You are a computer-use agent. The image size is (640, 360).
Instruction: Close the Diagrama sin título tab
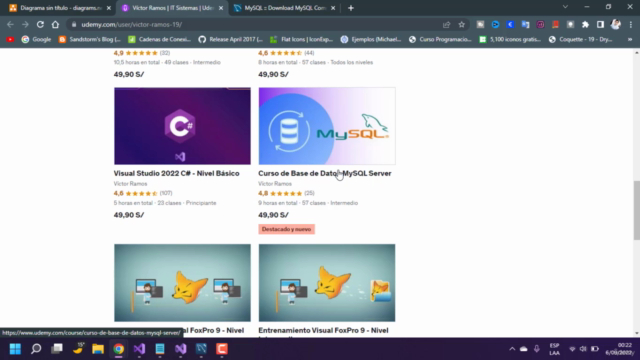point(109,8)
